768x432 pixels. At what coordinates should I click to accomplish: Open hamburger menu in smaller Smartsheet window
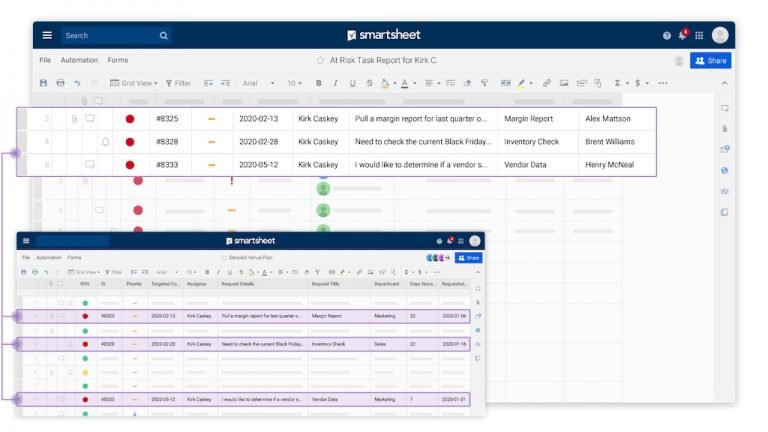[x=26, y=241]
